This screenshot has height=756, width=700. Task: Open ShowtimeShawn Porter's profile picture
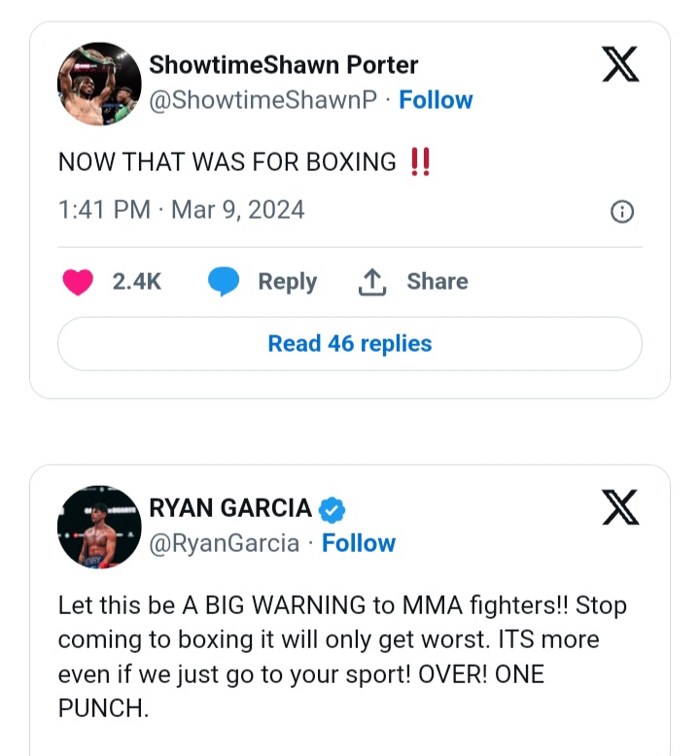tap(99, 84)
